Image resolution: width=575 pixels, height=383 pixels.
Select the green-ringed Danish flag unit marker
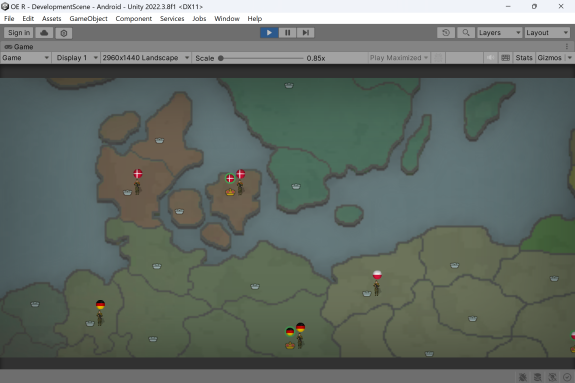pyautogui.click(x=230, y=178)
